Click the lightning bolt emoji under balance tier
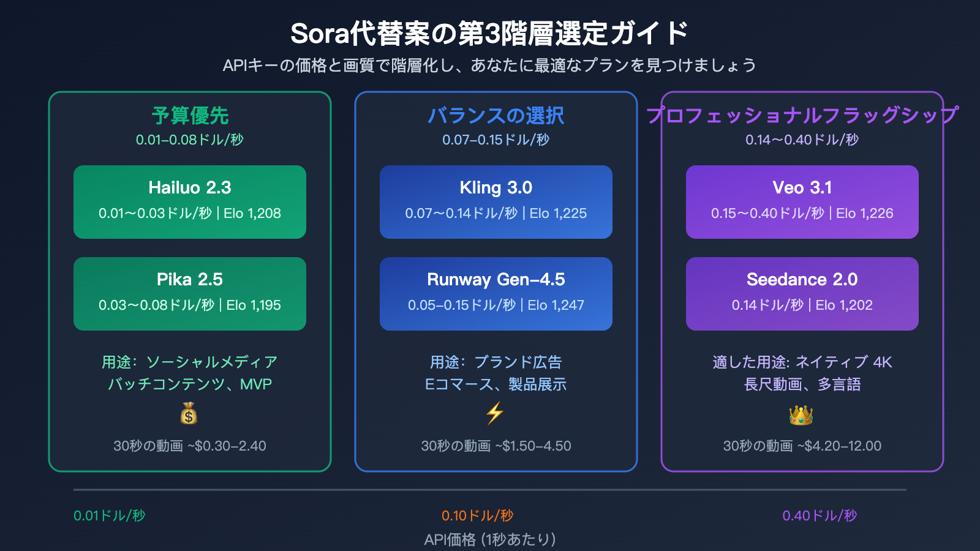This screenshot has height=551, width=980. point(496,415)
